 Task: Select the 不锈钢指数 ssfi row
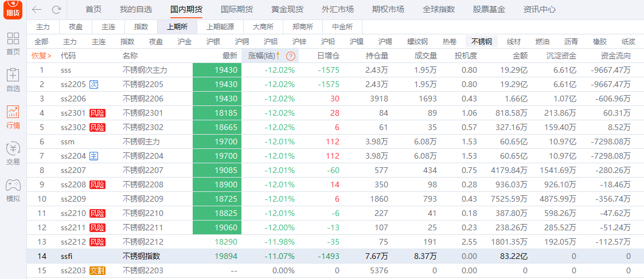pos(142,256)
